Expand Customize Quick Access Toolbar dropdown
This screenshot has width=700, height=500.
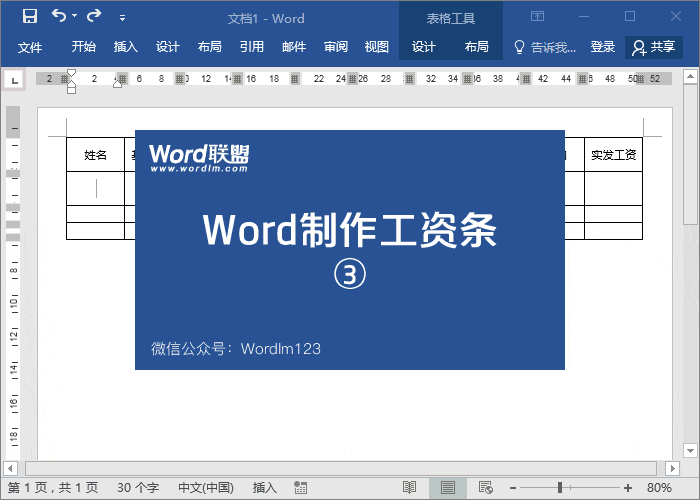click(x=122, y=18)
